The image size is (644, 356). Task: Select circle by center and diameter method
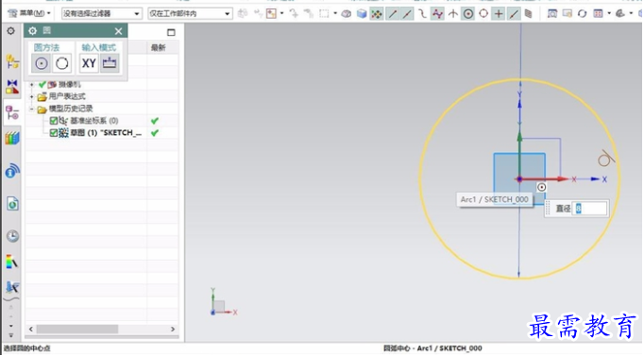pyautogui.click(x=41, y=63)
